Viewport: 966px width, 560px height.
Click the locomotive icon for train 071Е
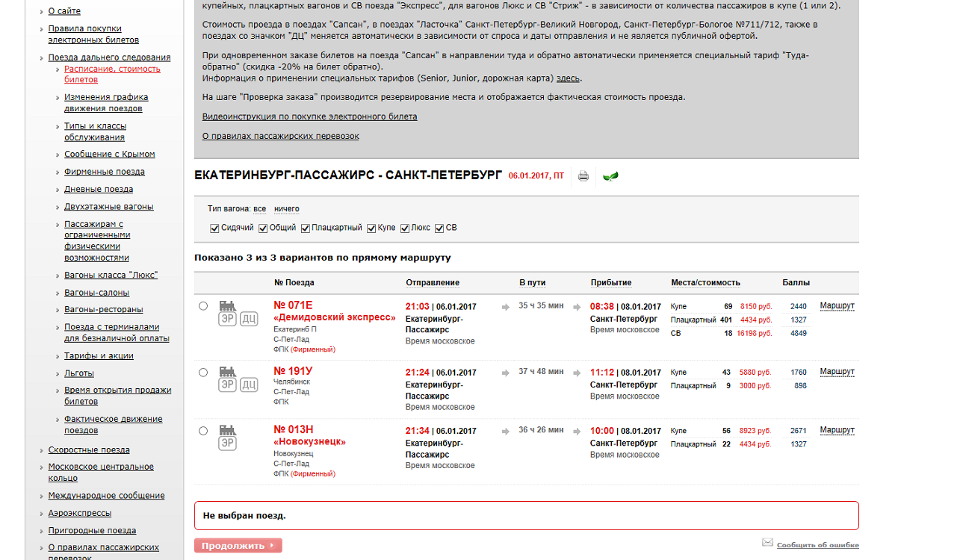[x=227, y=305]
